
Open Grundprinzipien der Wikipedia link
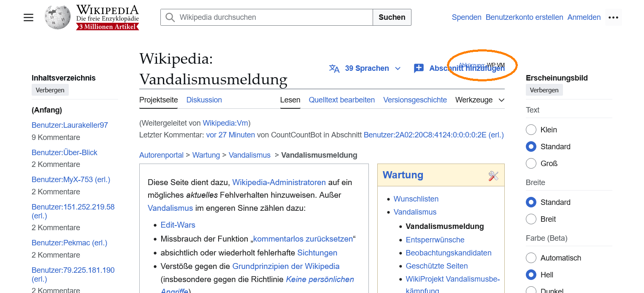[x=286, y=266]
